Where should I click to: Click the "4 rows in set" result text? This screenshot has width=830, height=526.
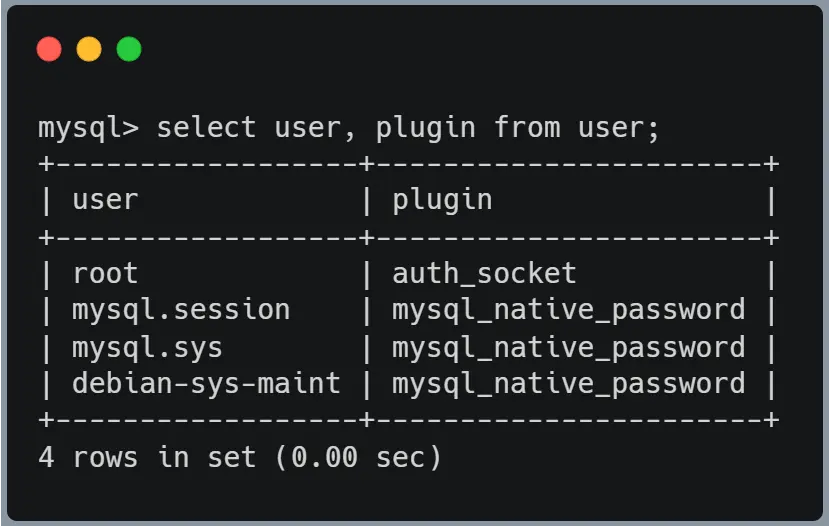(147, 457)
